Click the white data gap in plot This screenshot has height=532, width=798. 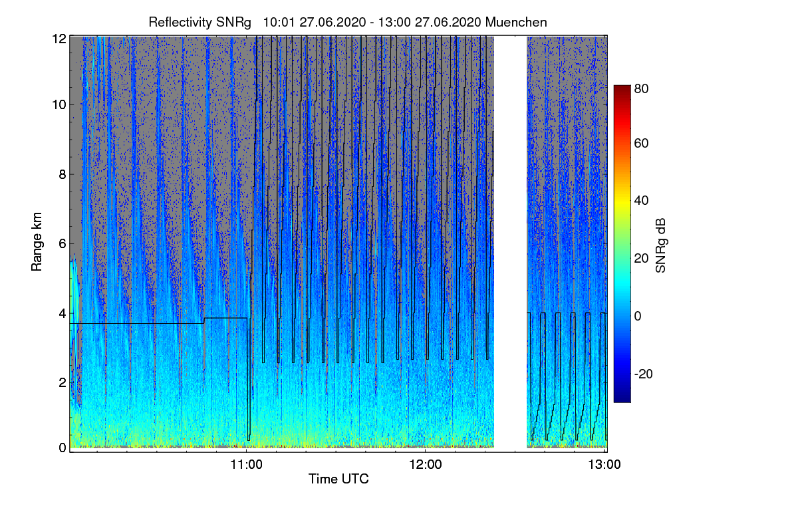(511, 242)
